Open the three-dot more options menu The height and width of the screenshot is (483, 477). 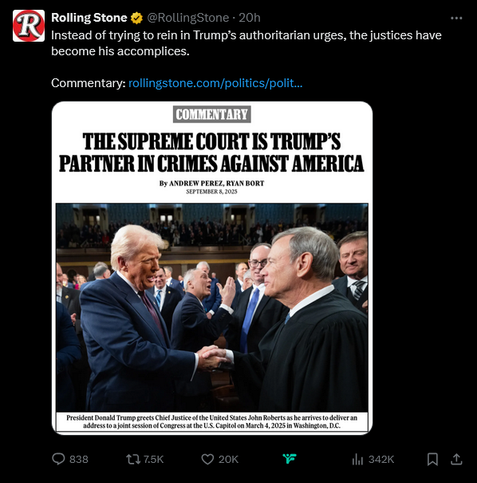click(456, 18)
